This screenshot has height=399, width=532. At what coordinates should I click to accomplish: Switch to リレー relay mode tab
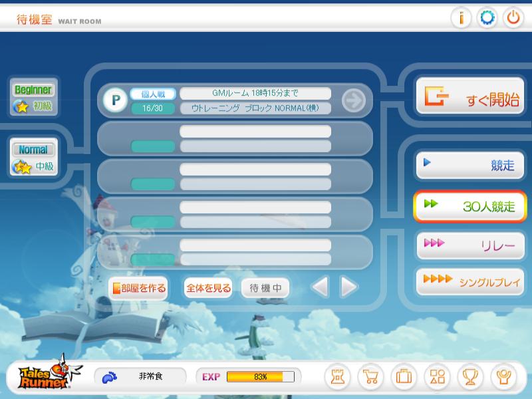click(x=470, y=246)
